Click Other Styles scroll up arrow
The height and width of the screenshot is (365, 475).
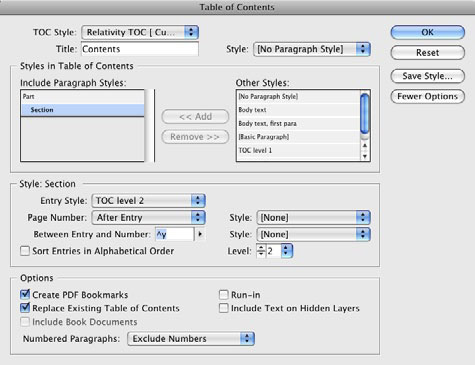click(365, 146)
